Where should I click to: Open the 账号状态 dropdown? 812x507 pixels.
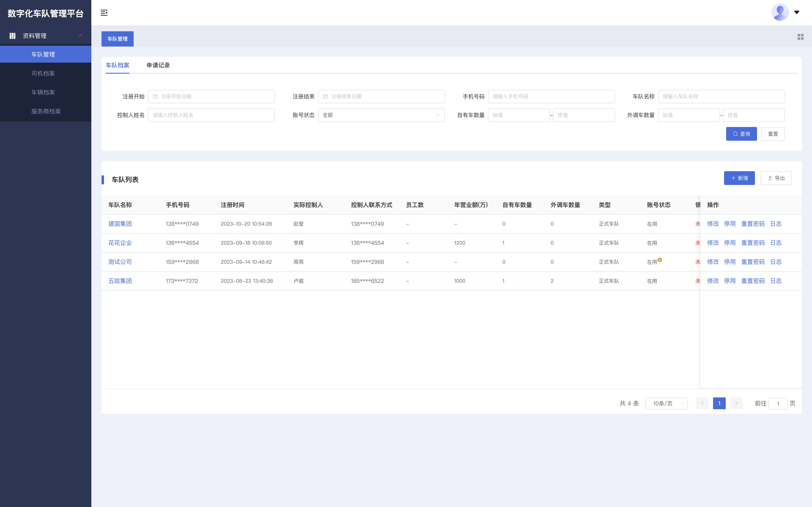point(381,115)
